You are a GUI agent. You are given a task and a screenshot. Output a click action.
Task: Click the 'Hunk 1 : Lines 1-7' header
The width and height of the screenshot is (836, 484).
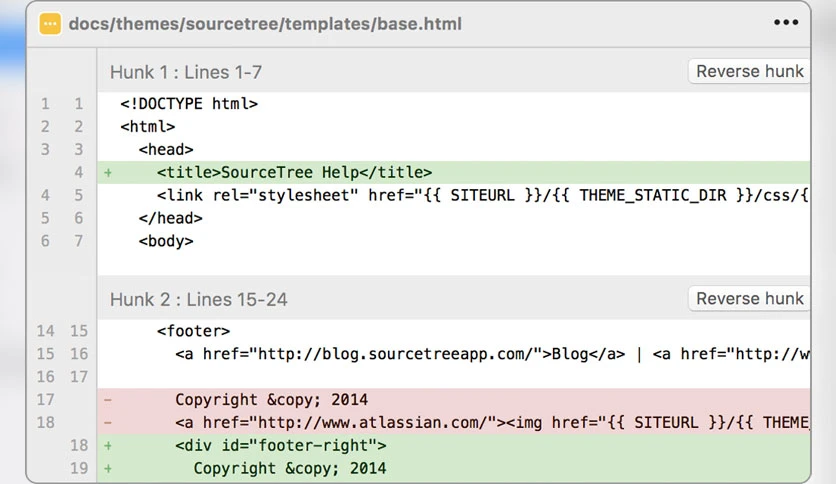(x=186, y=72)
